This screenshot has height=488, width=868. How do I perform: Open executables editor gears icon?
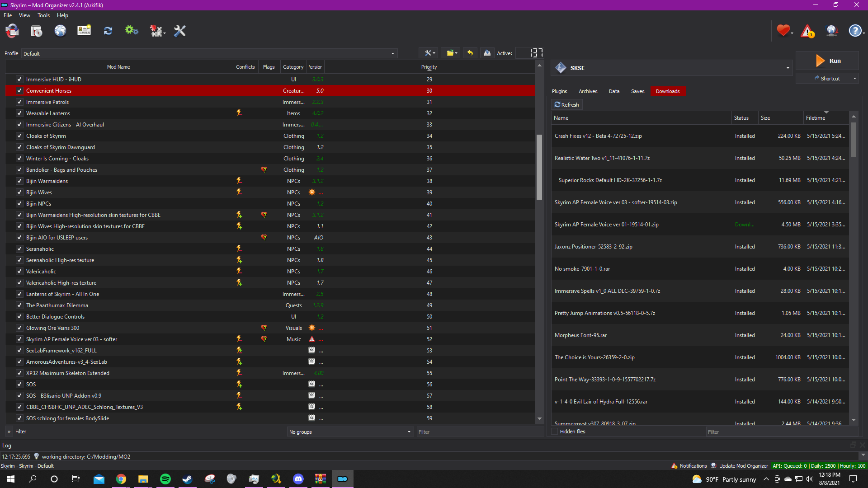(x=132, y=31)
